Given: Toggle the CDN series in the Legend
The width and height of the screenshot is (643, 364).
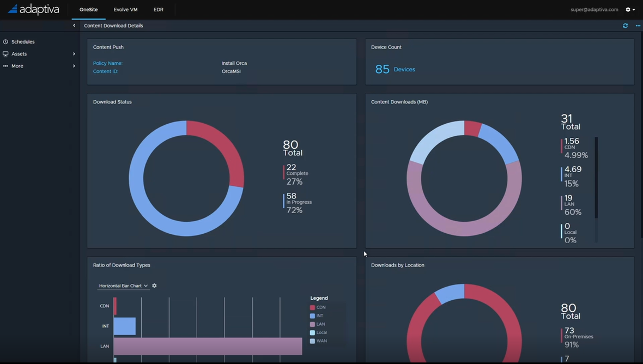Looking at the screenshot, I should 320,307.
